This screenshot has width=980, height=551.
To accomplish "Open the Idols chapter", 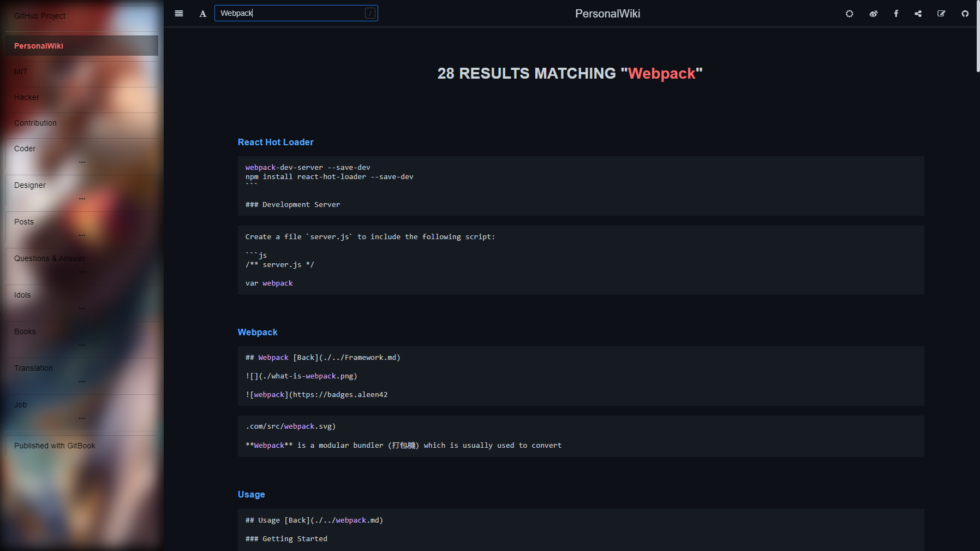I will (x=22, y=295).
